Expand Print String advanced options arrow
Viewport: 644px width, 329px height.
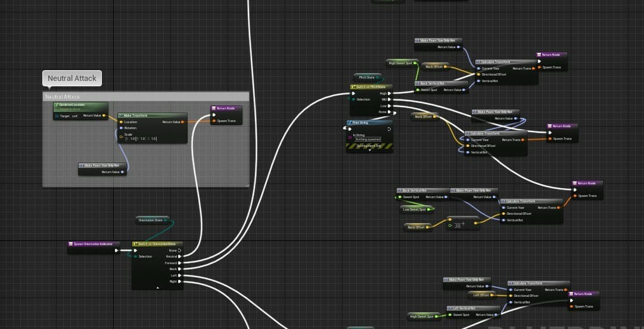(369, 150)
